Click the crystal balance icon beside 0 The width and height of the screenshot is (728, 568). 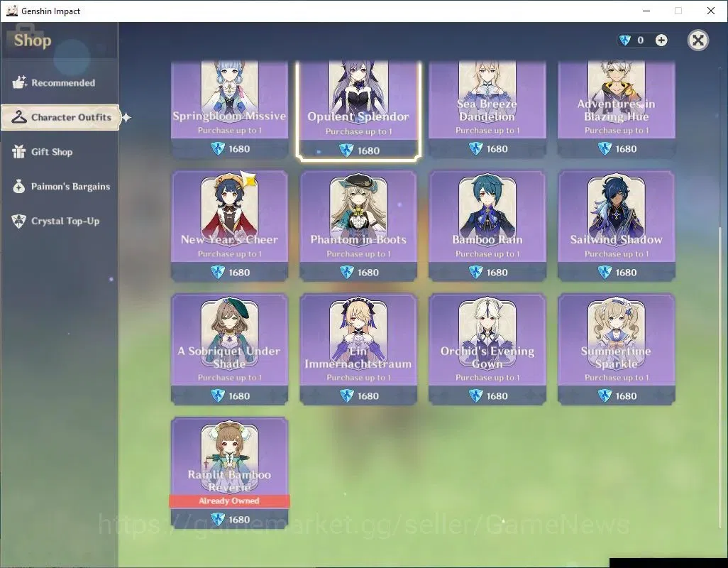coord(625,40)
